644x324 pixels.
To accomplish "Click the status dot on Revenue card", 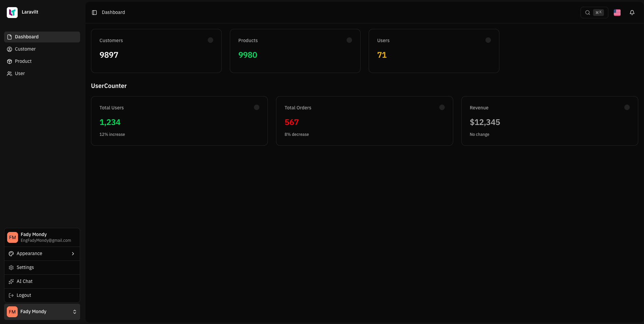I will click(x=627, y=107).
